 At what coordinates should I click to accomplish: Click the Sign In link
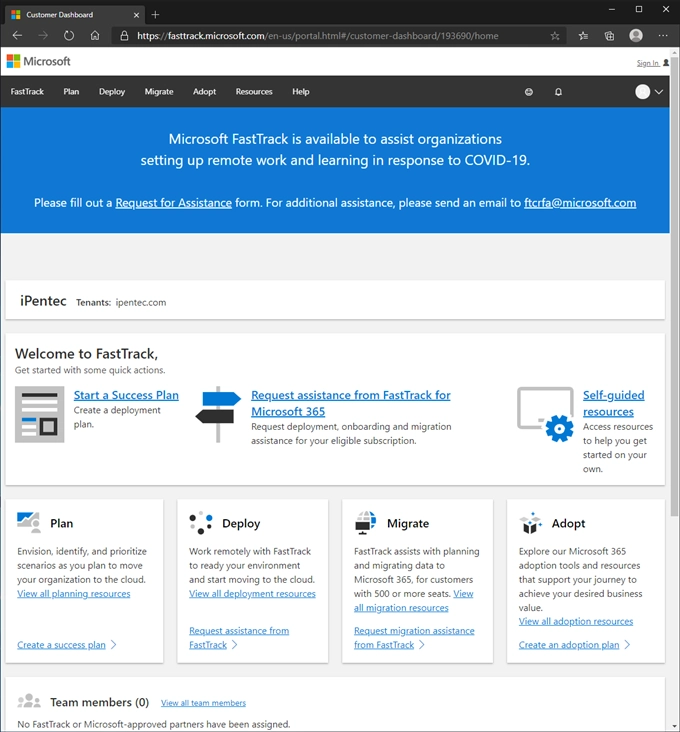[648, 63]
